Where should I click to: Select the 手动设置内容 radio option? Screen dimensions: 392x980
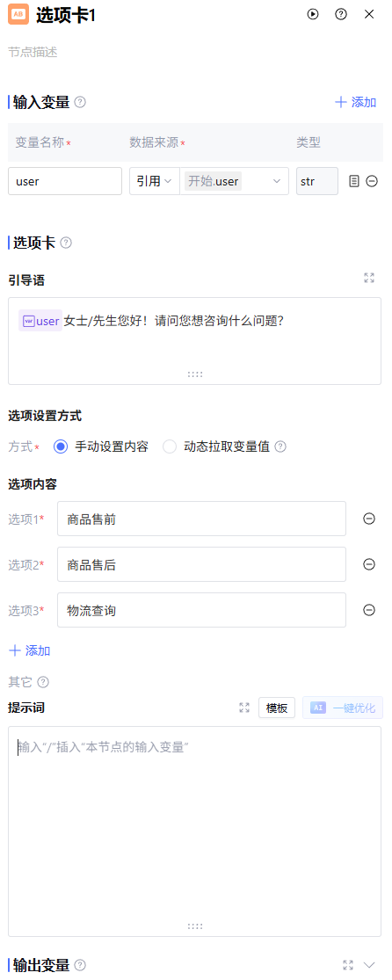coord(61,446)
